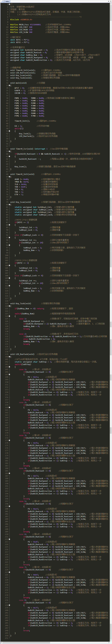Click the sbit KEY2 = P3^3 line
112x644 pixels.
point(20,42)
